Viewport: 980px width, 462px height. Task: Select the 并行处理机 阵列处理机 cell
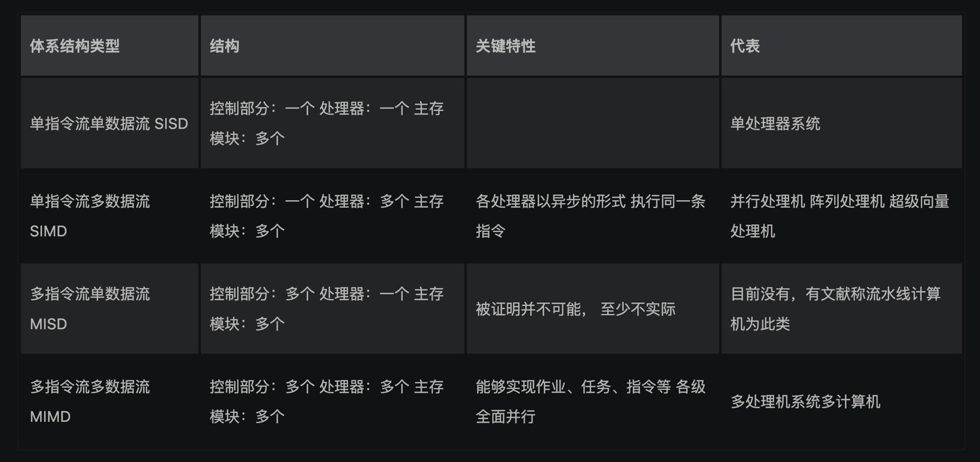[839, 216]
